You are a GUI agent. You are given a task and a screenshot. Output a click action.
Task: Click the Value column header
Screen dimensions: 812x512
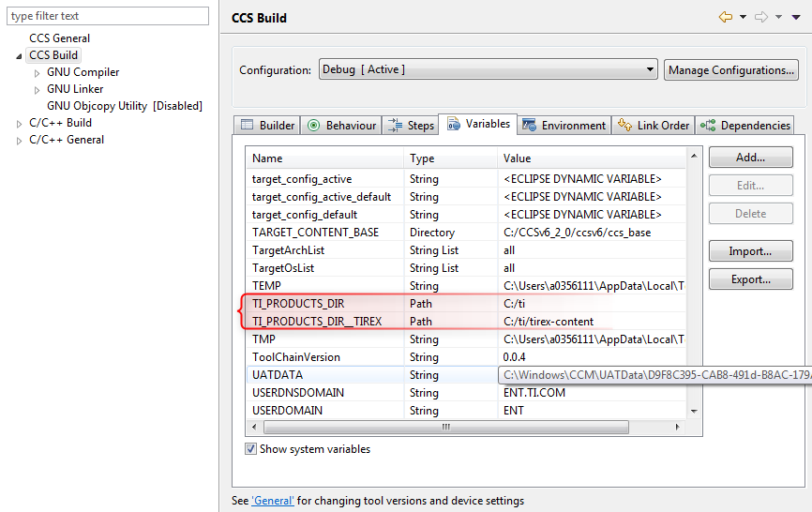(x=592, y=158)
